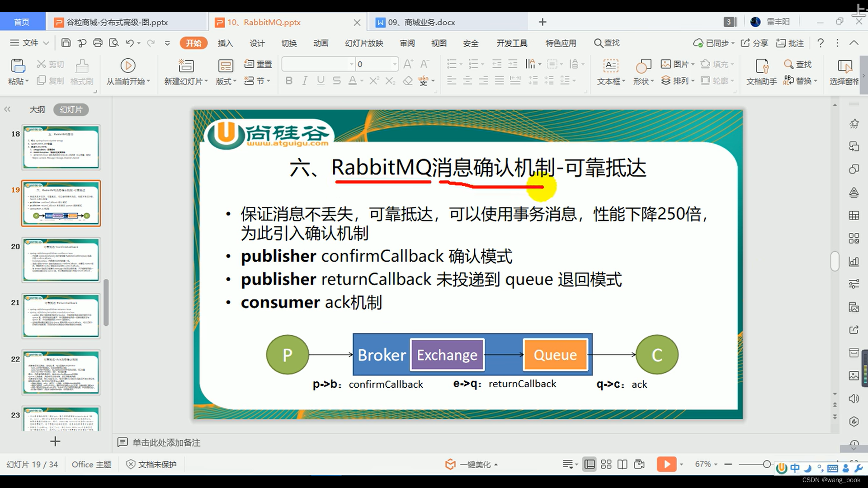The width and height of the screenshot is (868, 488).
Task: Open the slide Layout icon
Action: 225,66
